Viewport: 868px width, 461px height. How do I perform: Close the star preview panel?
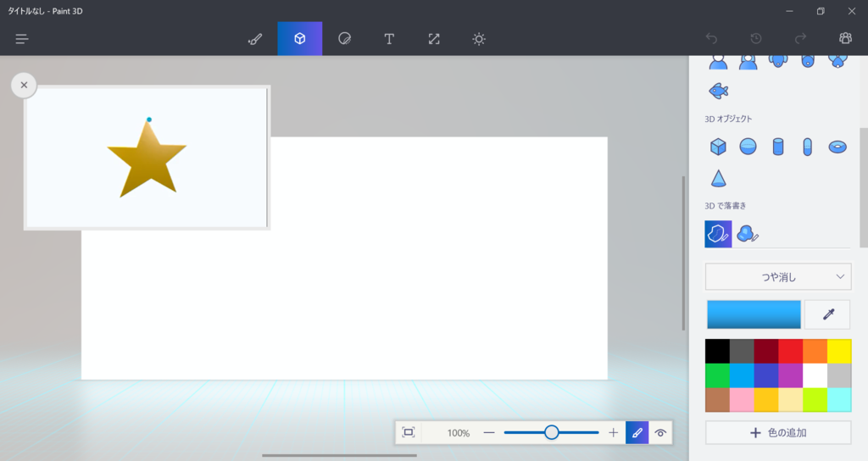coord(24,86)
